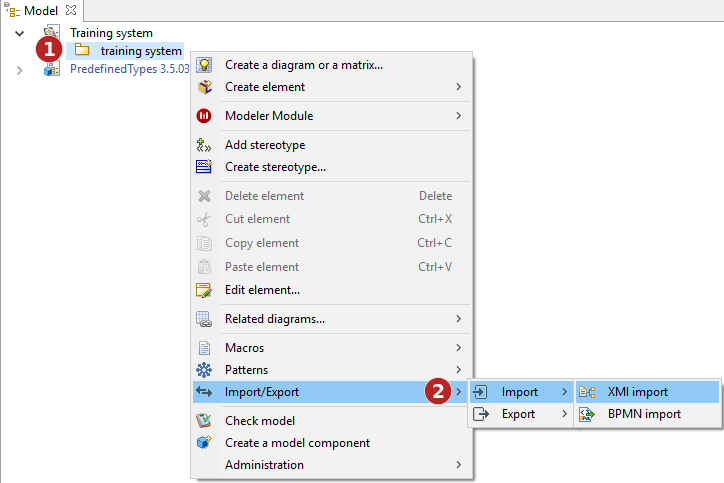The width and height of the screenshot is (724, 483).
Task: Close the Model tab
Action: (x=71, y=10)
